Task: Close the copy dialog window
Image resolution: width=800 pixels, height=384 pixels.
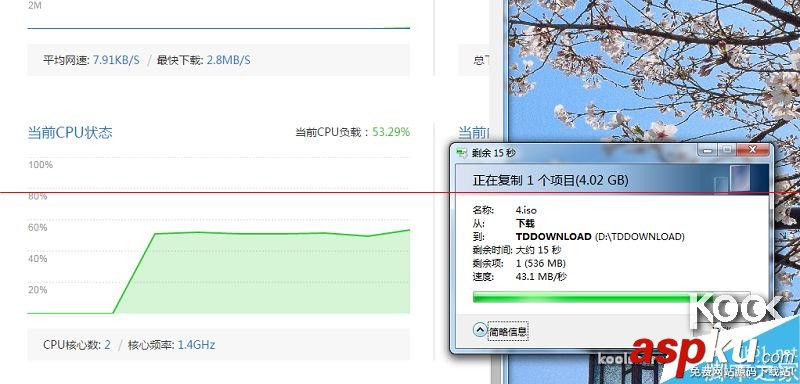Action: pyautogui.click(x=752, y=150)
